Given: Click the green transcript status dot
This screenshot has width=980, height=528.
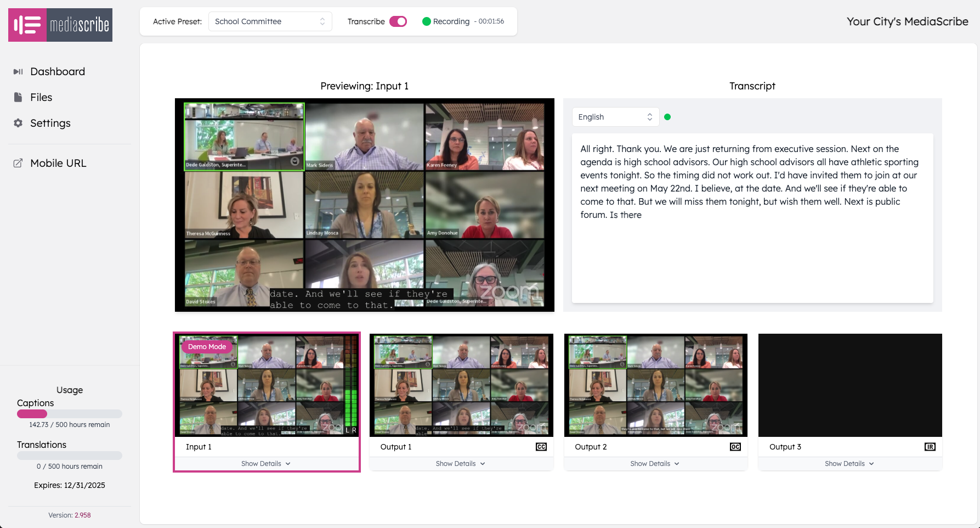Looking at the screenshot, I should click(667, 116).
